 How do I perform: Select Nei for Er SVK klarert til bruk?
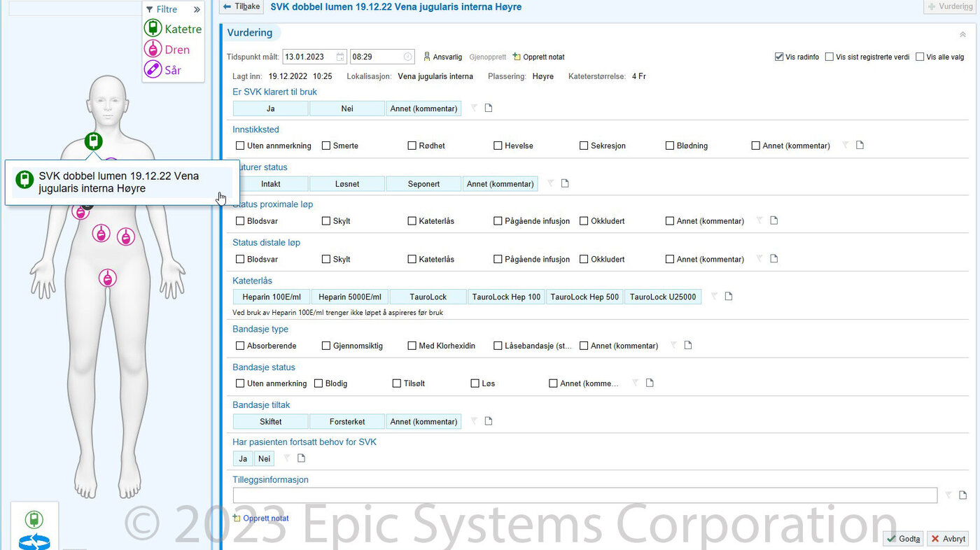click(347, 108)
